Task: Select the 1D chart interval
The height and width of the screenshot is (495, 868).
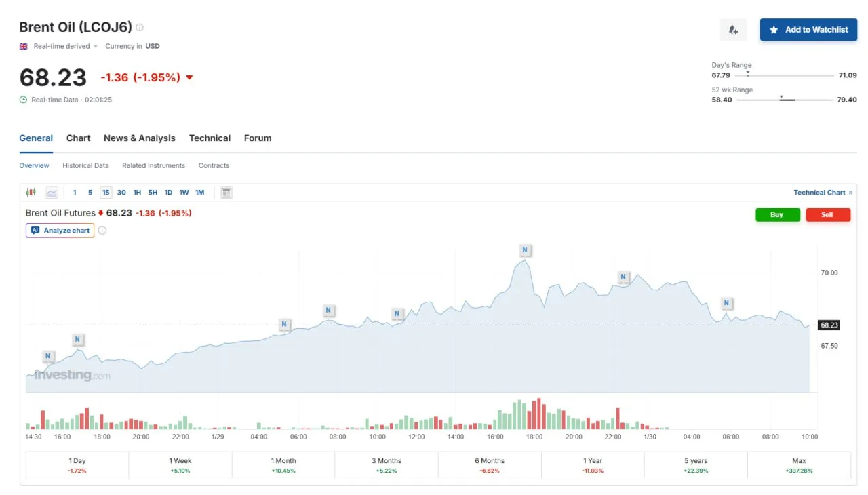Action: coord(168,193)
